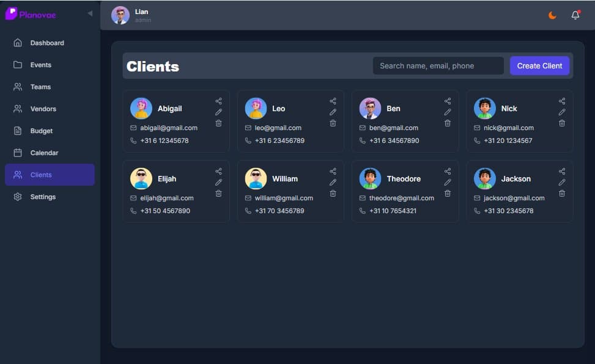Share Abigail's contact card

[x=218, y=101]
